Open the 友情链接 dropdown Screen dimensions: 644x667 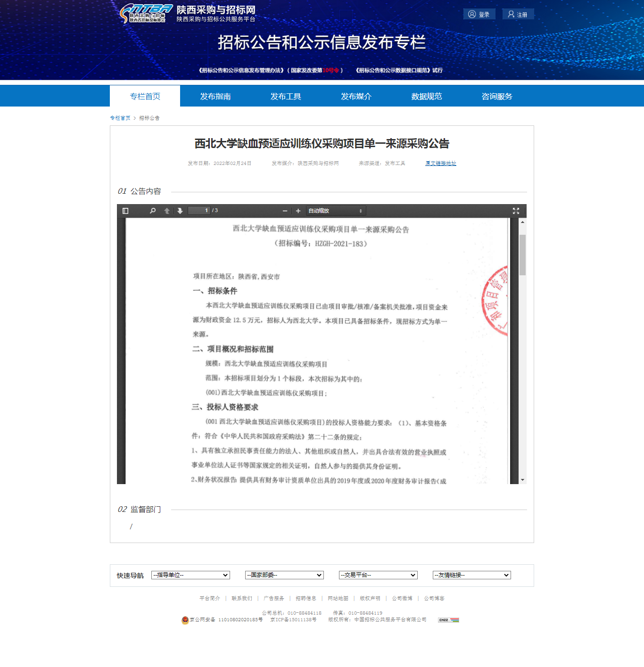pos(472,575)
